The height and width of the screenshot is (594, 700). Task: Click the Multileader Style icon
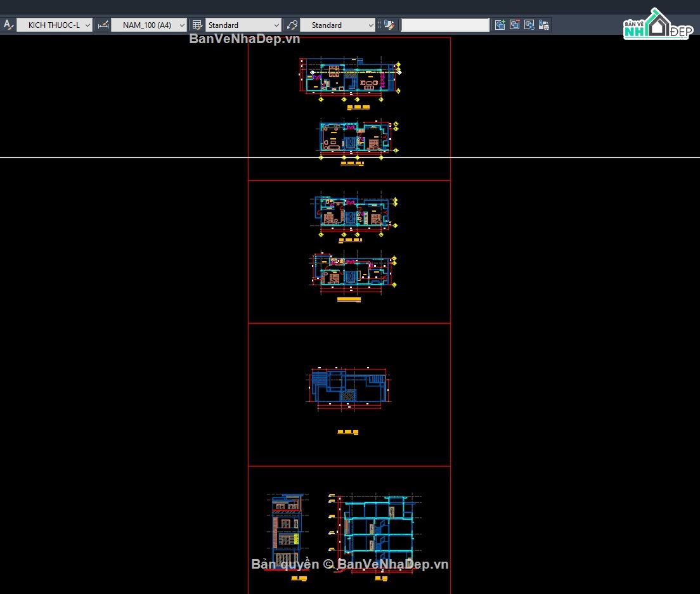pos(292,25)
